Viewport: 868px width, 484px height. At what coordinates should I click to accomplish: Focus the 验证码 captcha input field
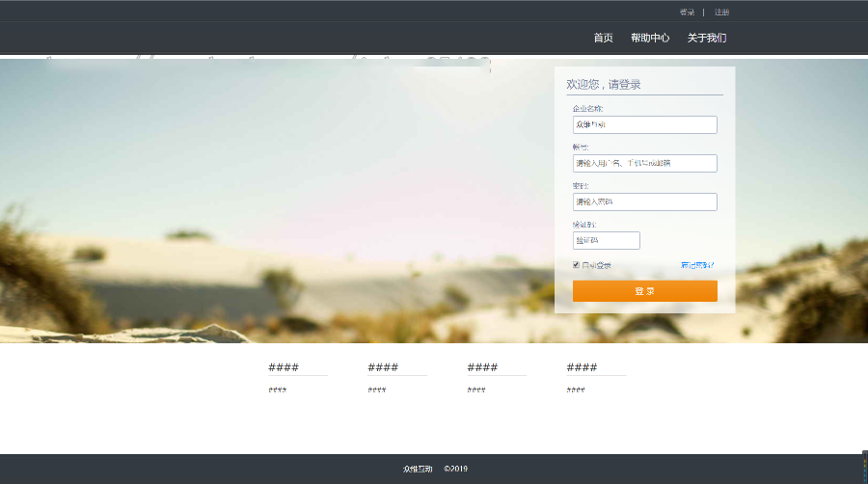tap(607, 241)
